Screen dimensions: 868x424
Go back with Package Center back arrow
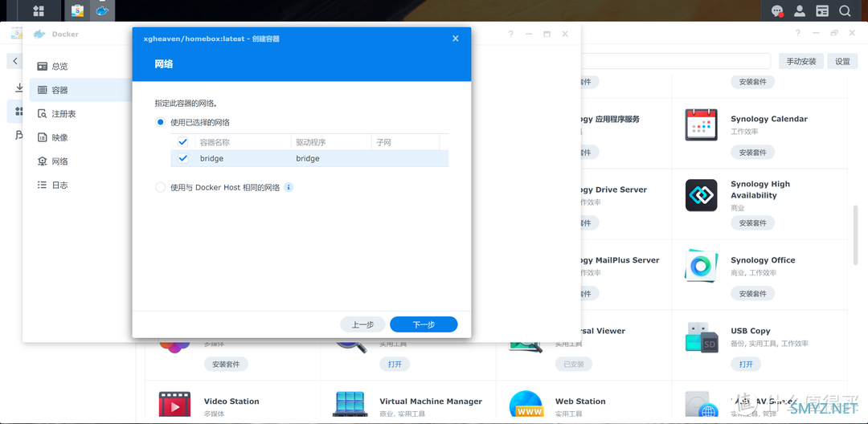click(x=15, y=61)
